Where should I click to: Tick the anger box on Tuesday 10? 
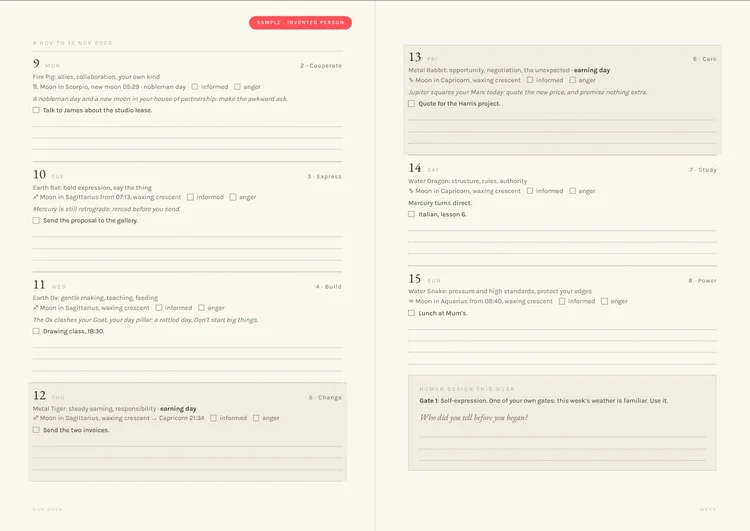pos(233,197)
